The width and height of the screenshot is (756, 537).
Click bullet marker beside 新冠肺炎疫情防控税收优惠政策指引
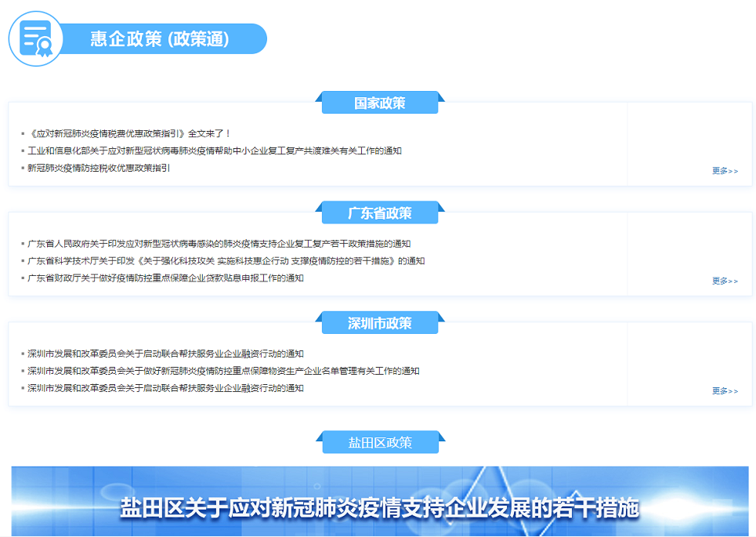(x=23, y=169)
